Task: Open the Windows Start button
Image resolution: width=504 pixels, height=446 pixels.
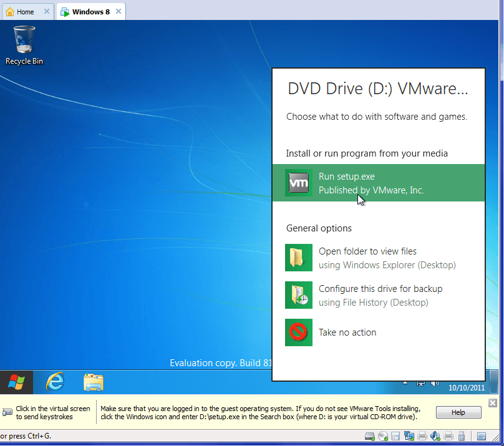Action: pos(16,382)
